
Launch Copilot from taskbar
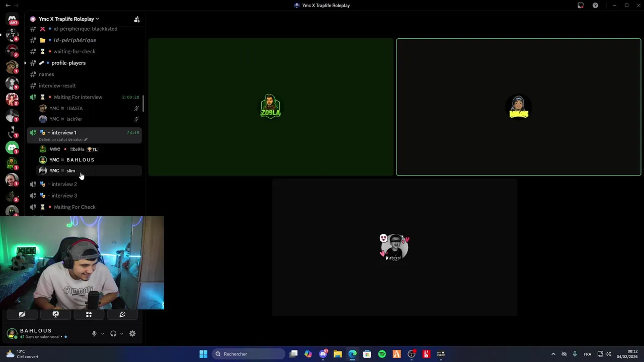coord(308,354)
